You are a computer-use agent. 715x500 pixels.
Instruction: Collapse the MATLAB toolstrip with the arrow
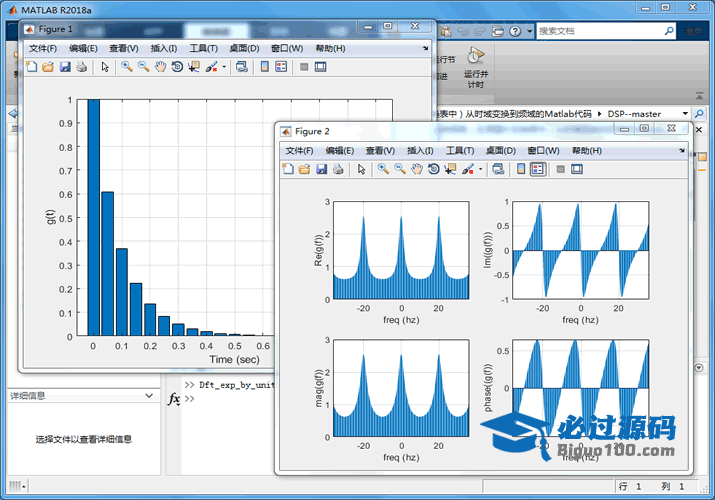coord(699,95)
